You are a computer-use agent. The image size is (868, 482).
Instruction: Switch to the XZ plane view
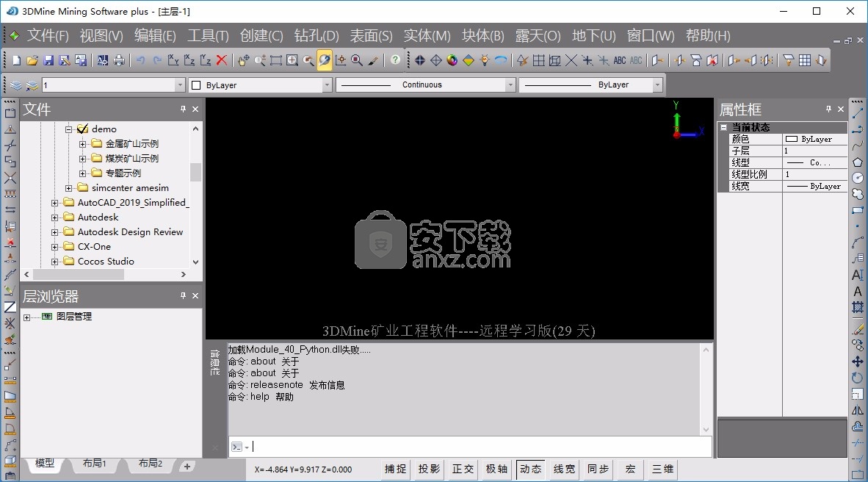[189, 60]
